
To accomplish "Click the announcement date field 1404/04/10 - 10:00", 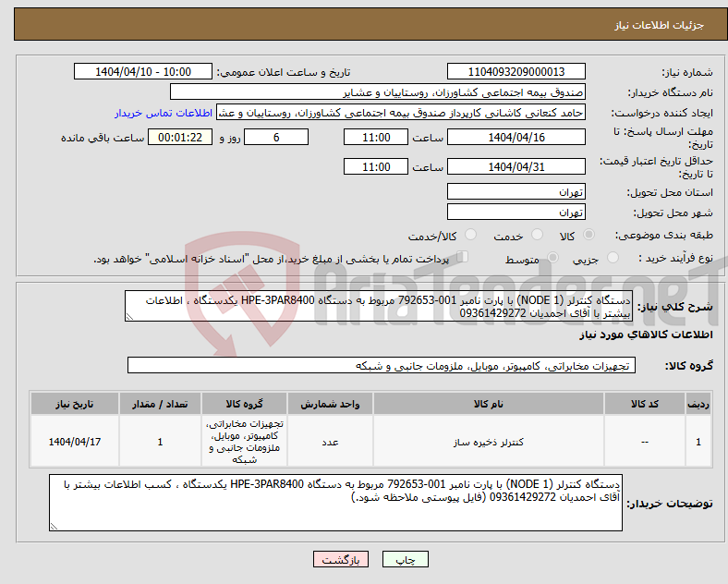I will coord(143,72).
